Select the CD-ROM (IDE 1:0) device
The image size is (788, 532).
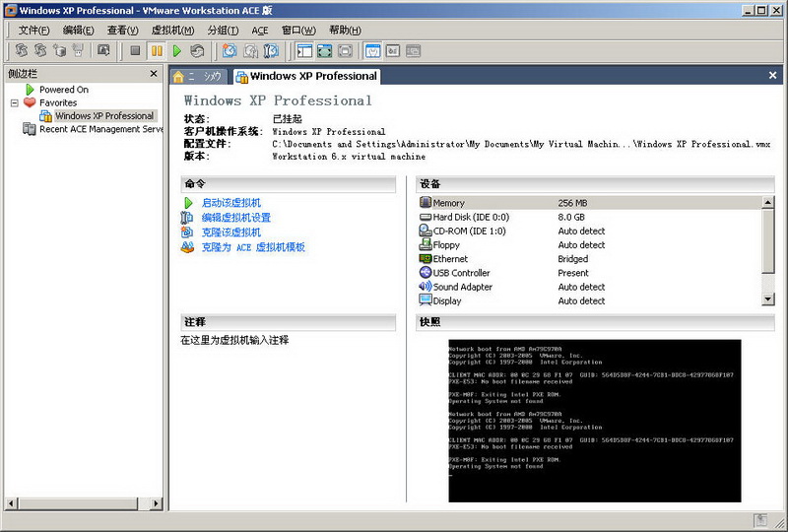click(x=589, y=231)
